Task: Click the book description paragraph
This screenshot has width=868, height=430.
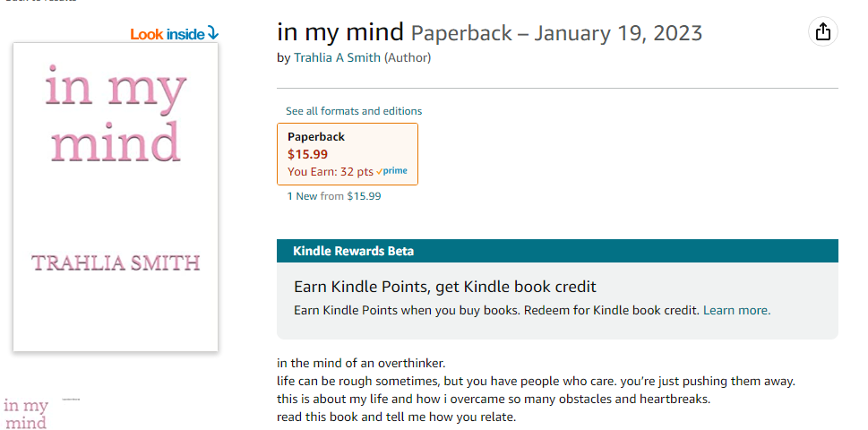Action: click(x=536, y=391)
